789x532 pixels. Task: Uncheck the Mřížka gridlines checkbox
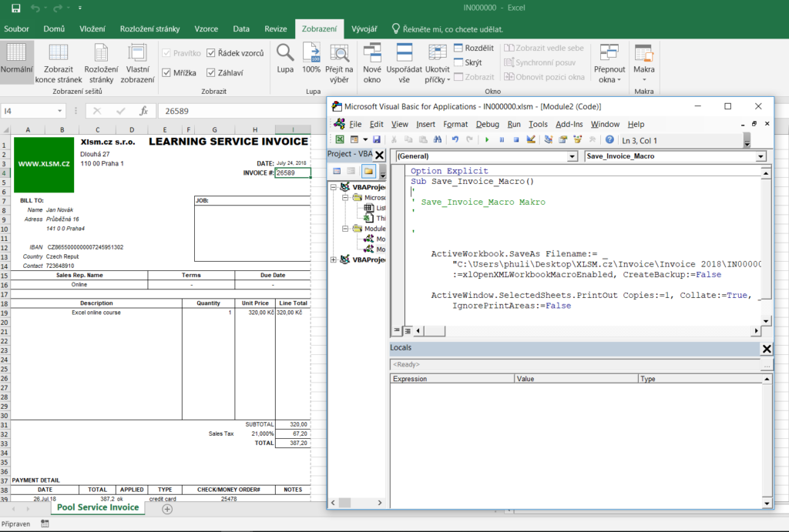pos(166,73)
